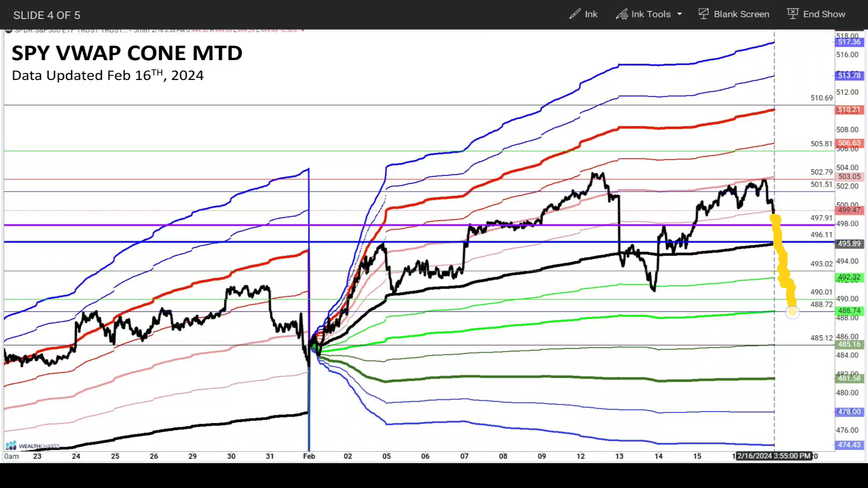Click the 503.05 price label

[x=849, y=177]
